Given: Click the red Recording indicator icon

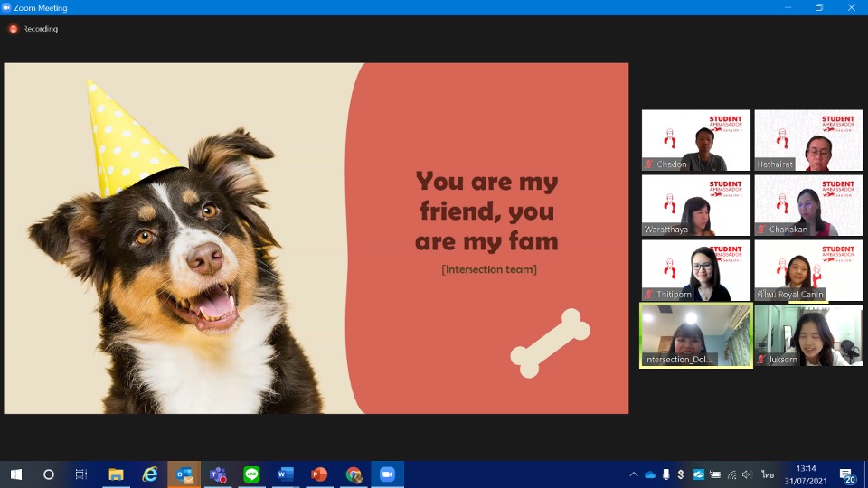Looking at the screenshot, I should tap(14, 29).
